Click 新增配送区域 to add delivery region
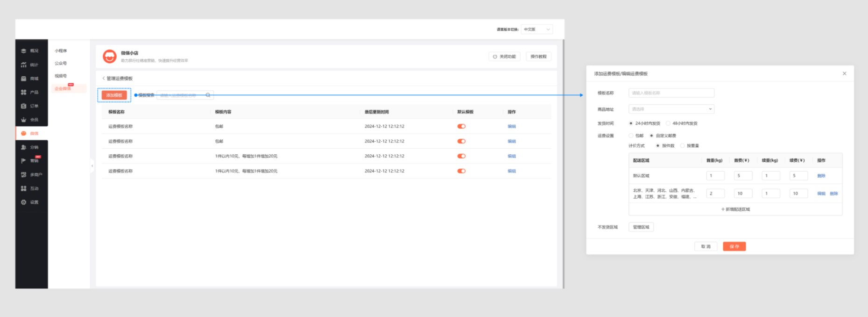Viewport: 868px width, 317px height. coord(735,209)
